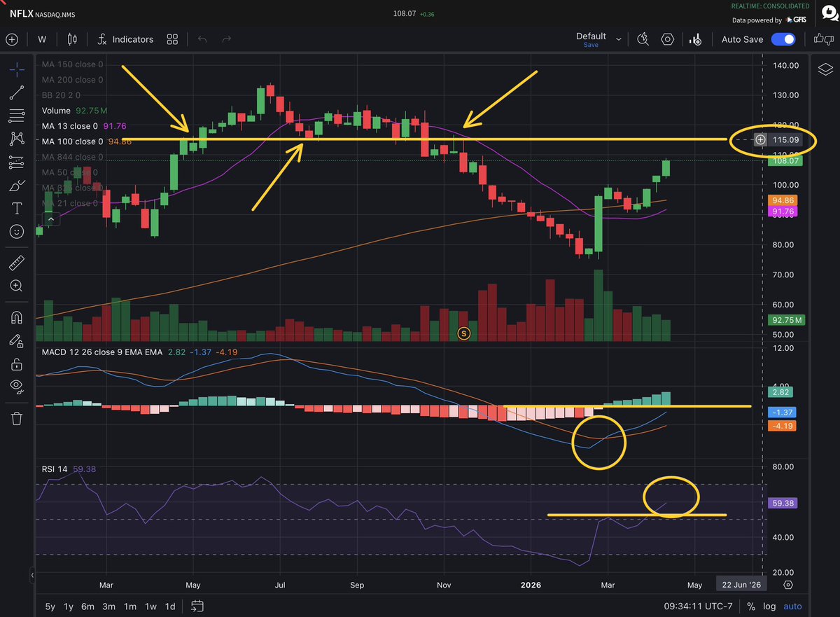Choose the pattern drawing tool
840x617 pixels.
point(17,139)
